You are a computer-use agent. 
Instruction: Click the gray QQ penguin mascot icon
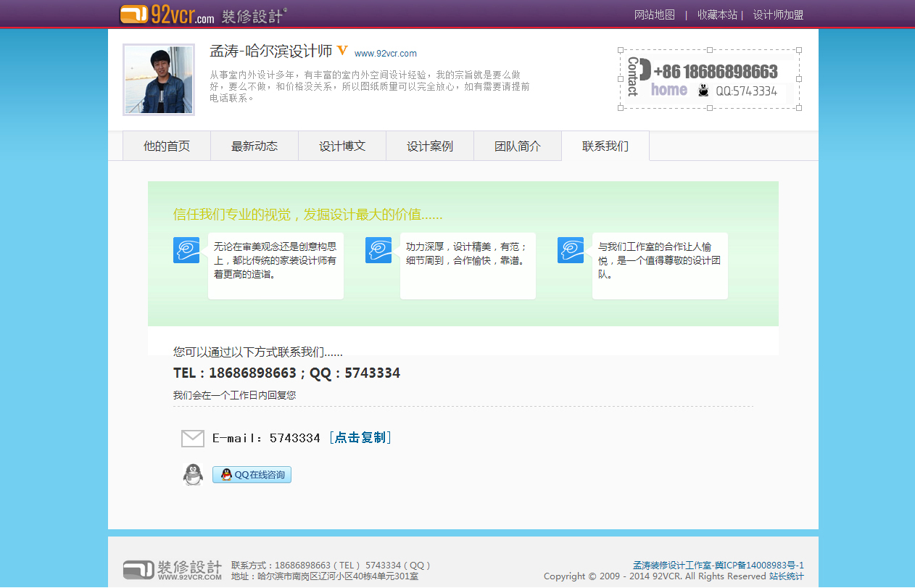click(x=193, y=475)
